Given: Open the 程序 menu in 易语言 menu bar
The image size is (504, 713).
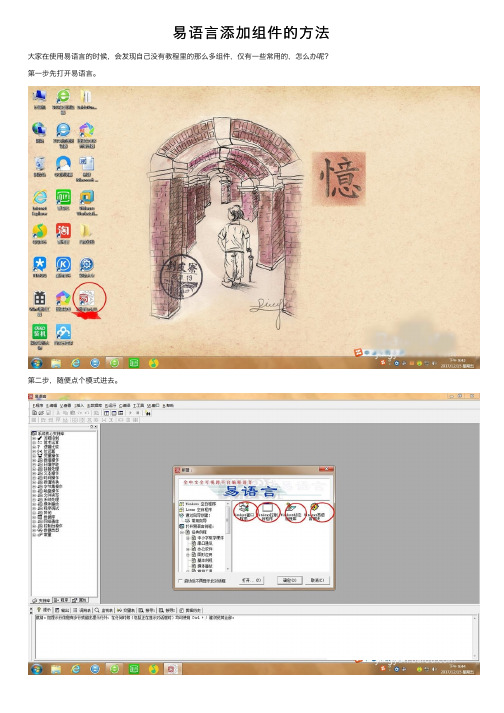Looking at the screenshot, I should pos(38,405).
